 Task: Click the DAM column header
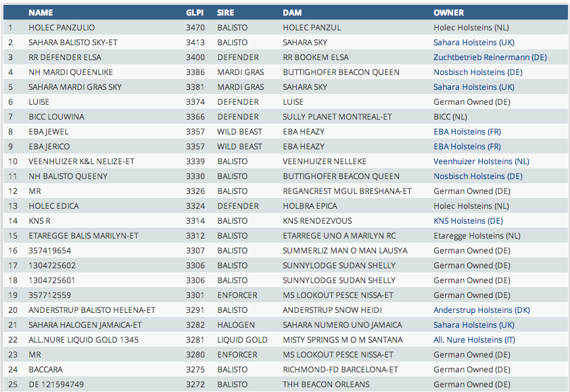(291, 13)
